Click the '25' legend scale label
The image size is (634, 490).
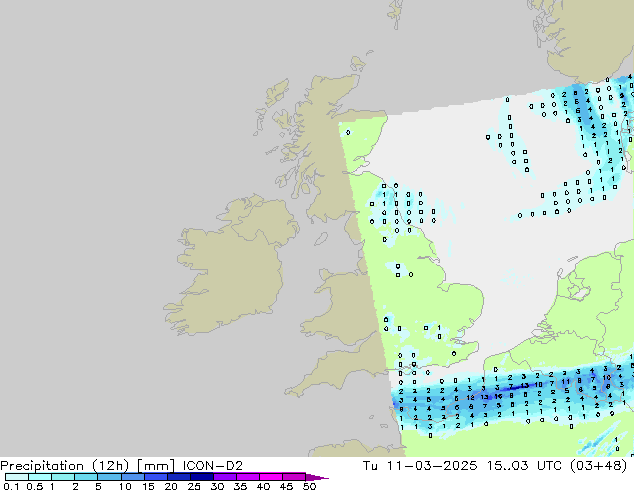(x=194, y=486)
